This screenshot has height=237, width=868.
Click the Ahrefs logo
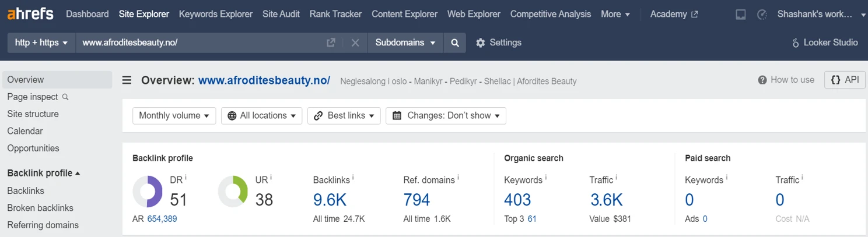point(32,13)
